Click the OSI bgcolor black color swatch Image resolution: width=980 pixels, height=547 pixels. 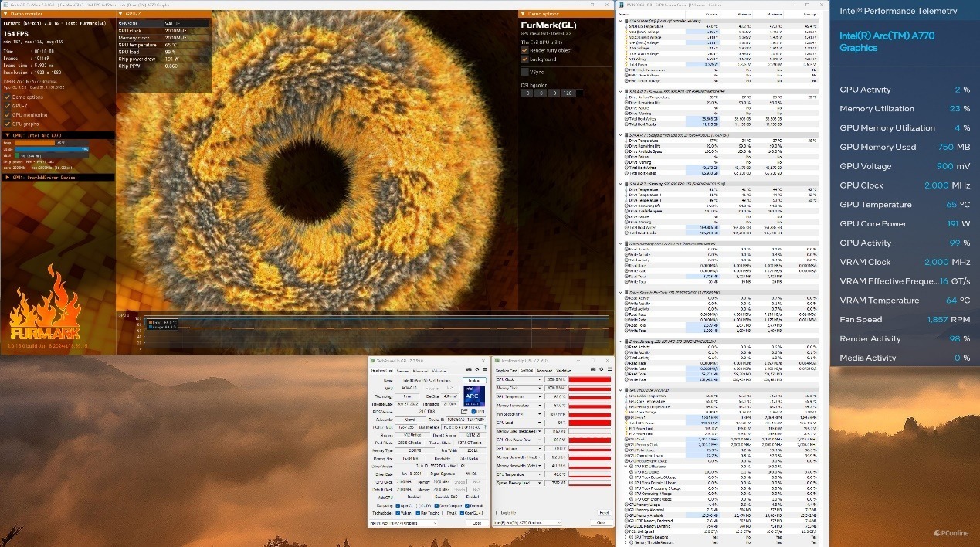580,93
